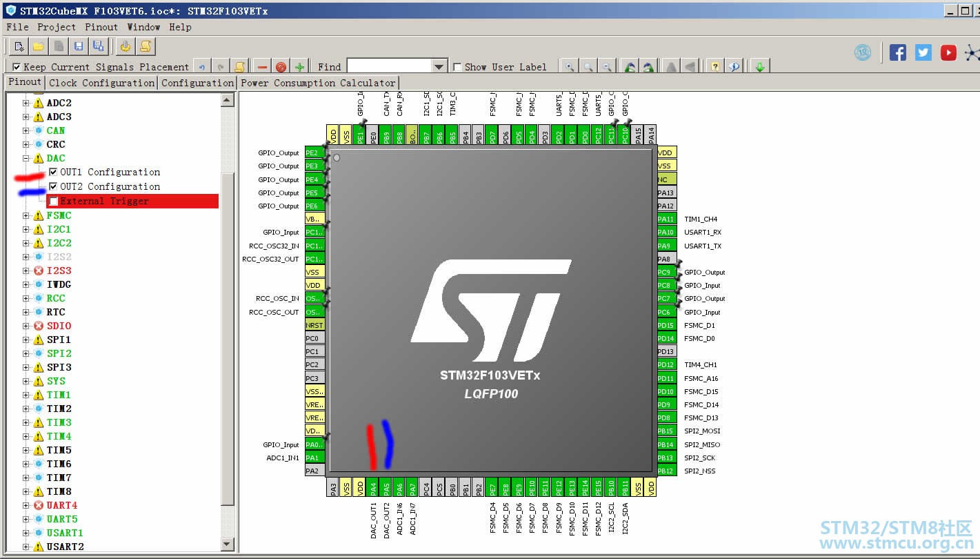This screenshot has width=980, height=559.
Task: Click the peripheral tree scroll-down arrow
Action: coord(227,545)
